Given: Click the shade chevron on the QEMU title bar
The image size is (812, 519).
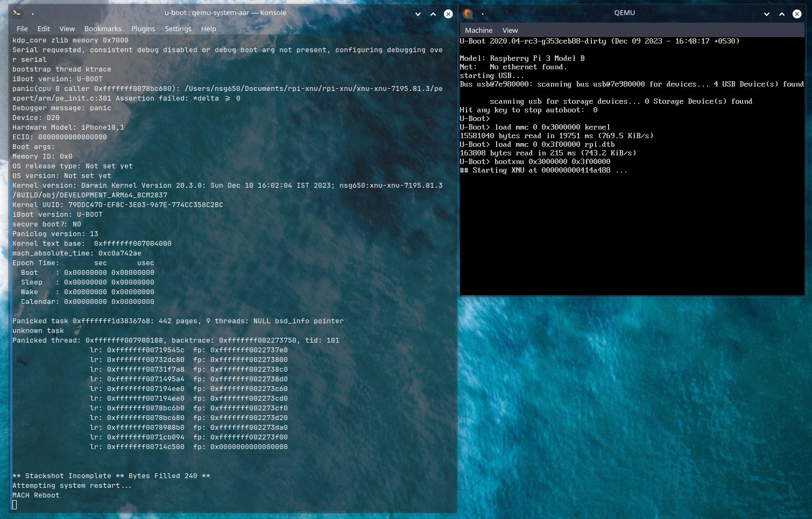Looking at the screenshot, I should coord(766,14).
